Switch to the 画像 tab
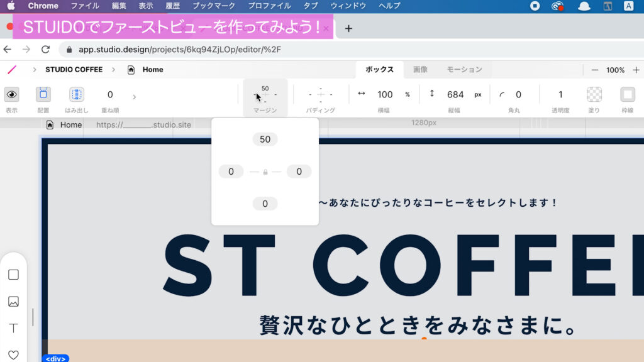This screenshot has height=362, width=644. tap(420, 69)
